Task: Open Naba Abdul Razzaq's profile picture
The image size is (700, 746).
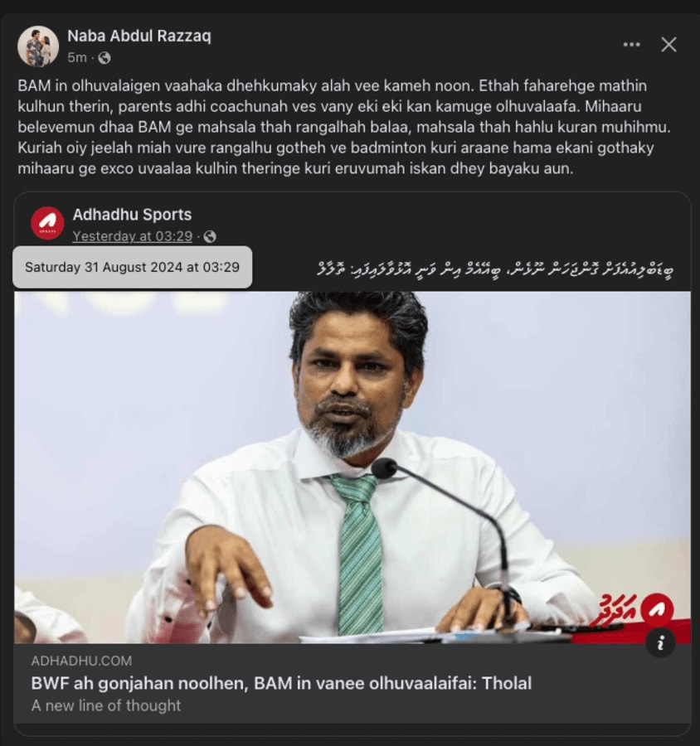Action: (x=38, y=46)
